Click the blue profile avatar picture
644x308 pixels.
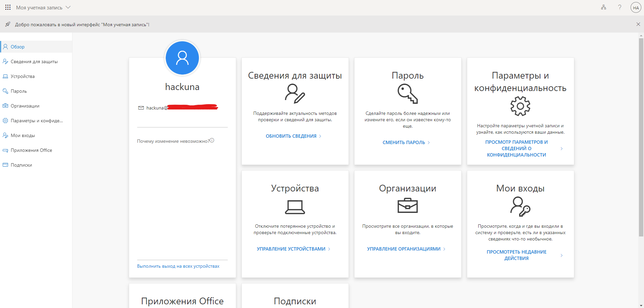182,58
